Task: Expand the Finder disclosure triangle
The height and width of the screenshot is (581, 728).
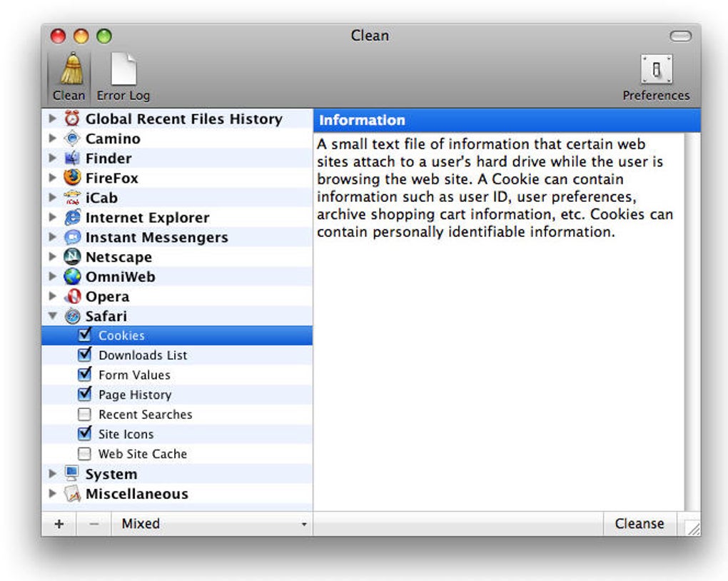Action: (x=53, y=158)
